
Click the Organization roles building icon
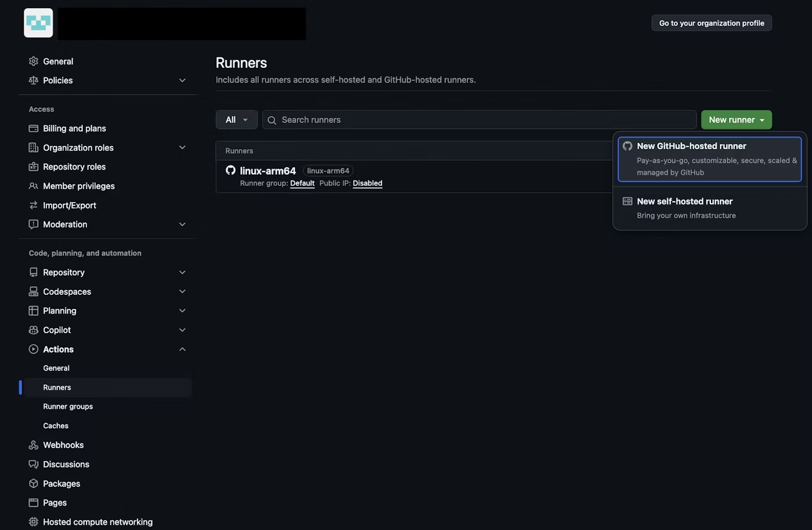click(x=34, y=147)
